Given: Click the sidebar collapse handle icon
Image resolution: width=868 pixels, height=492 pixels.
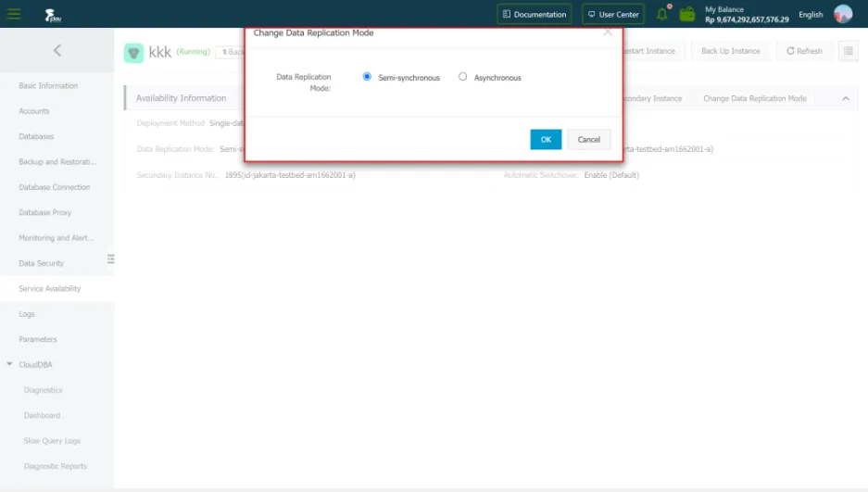Looking at the screenshot, I should [110, 259].
